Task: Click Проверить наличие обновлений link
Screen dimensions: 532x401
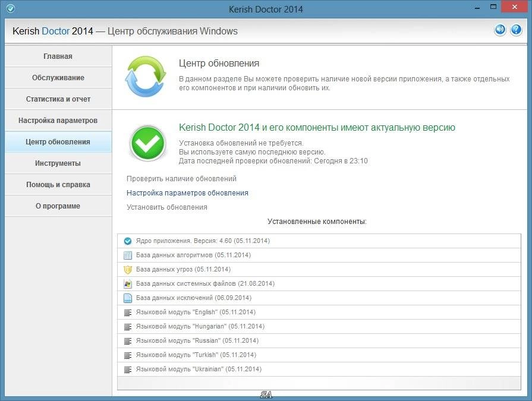Action: click(x=181, y=179)
